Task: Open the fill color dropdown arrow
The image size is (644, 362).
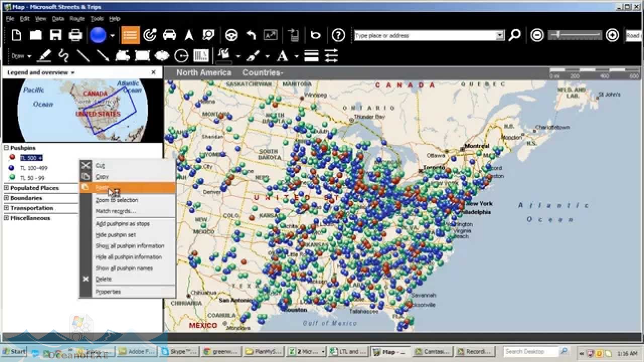Action: (237, 56)
